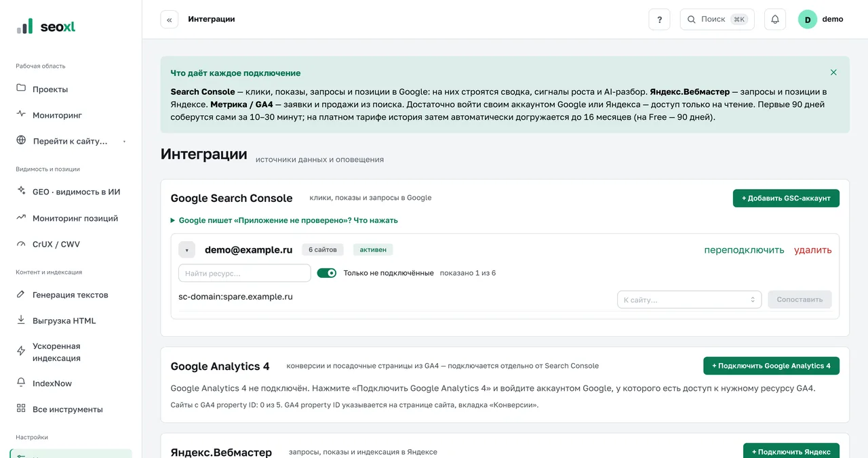Image resolution: width=868 pixels, height=458 pixels.
Task: Collapse the demo@example.ru account block
Action: (x=187, y=250)
